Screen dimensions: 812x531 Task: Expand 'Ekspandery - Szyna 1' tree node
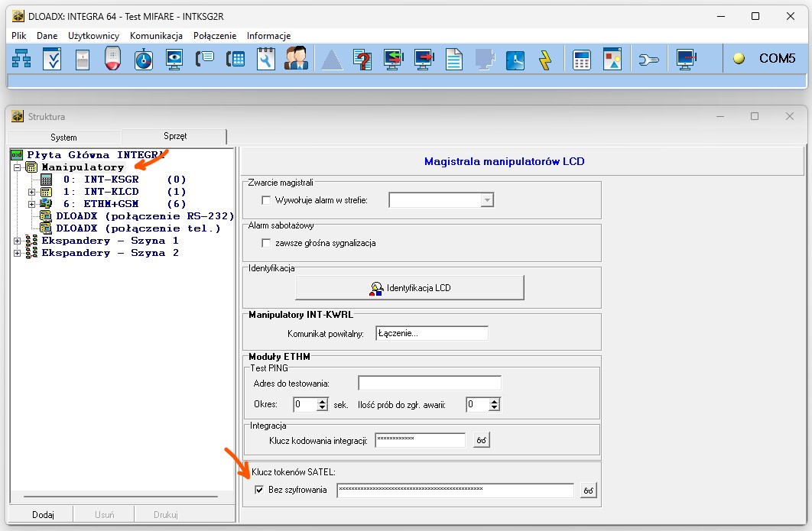[17, 241]
